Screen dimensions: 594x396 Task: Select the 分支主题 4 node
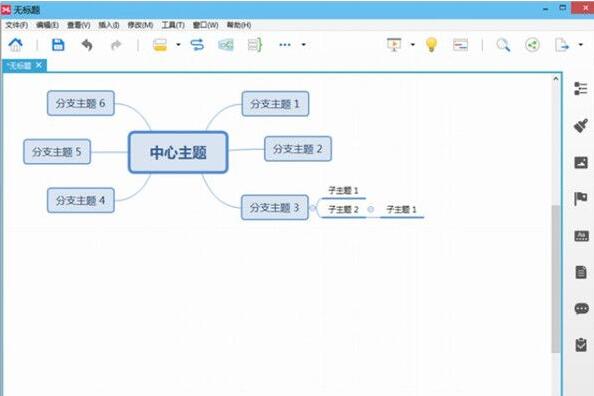[81, 200]
